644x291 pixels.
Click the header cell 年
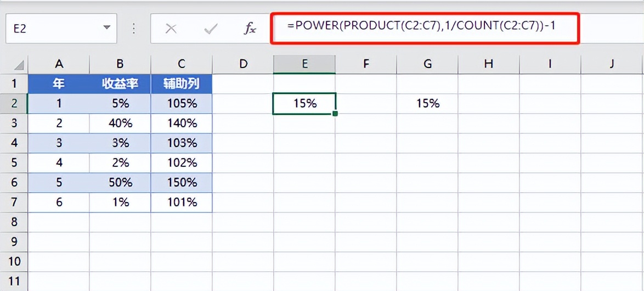59,84
